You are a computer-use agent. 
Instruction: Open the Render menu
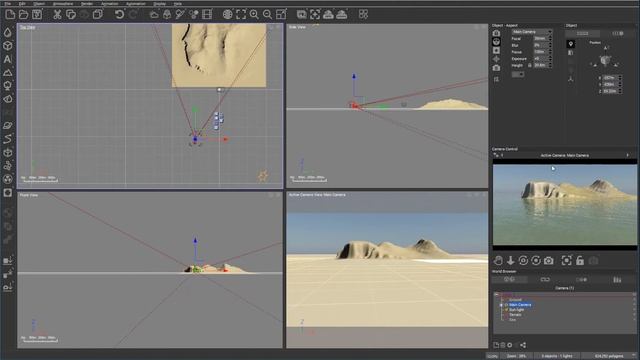[87, 4]
